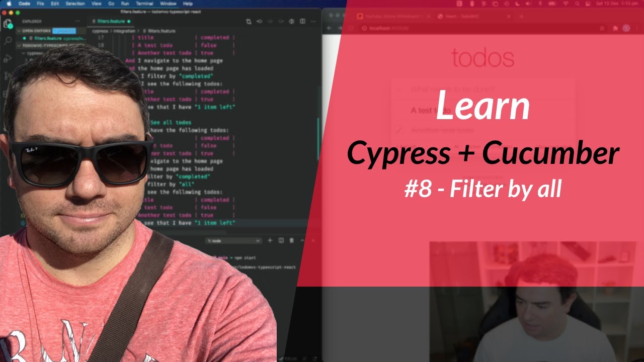644x362 pixels.
Task: Open the Run and Debug activity icon
Action: coord(8,58)
